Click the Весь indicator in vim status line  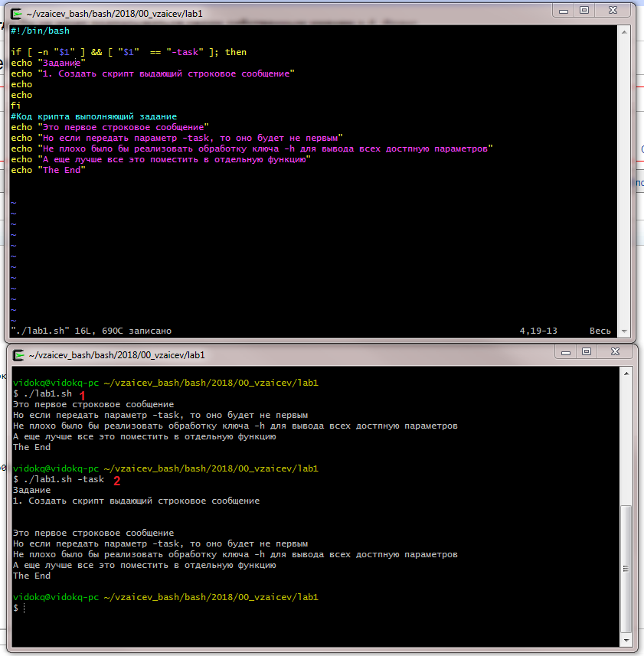(x=600, y=331)
